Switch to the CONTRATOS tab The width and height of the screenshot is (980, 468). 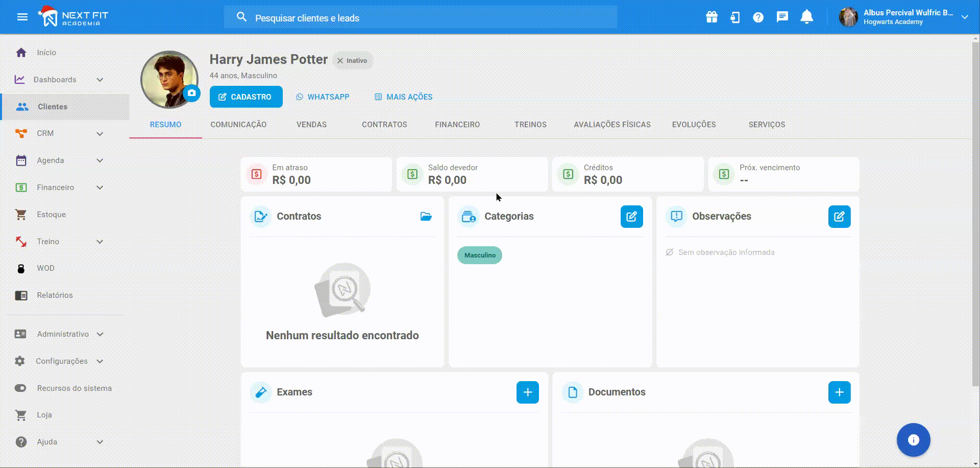tap(384, 125)
